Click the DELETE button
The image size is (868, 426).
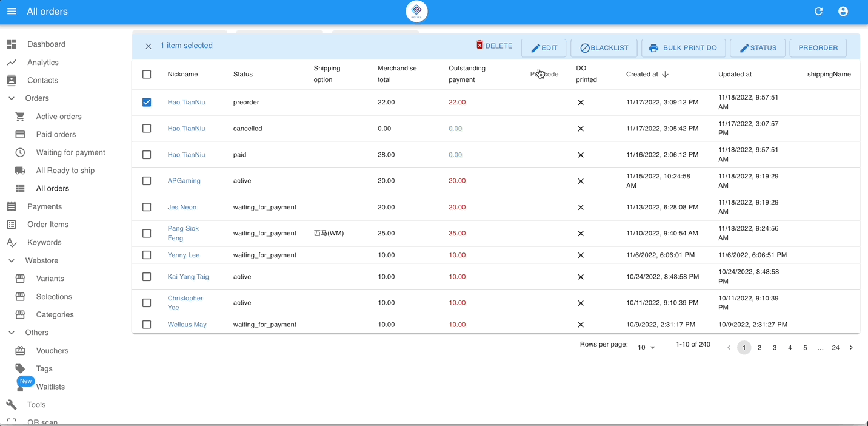tap(494, 46)
